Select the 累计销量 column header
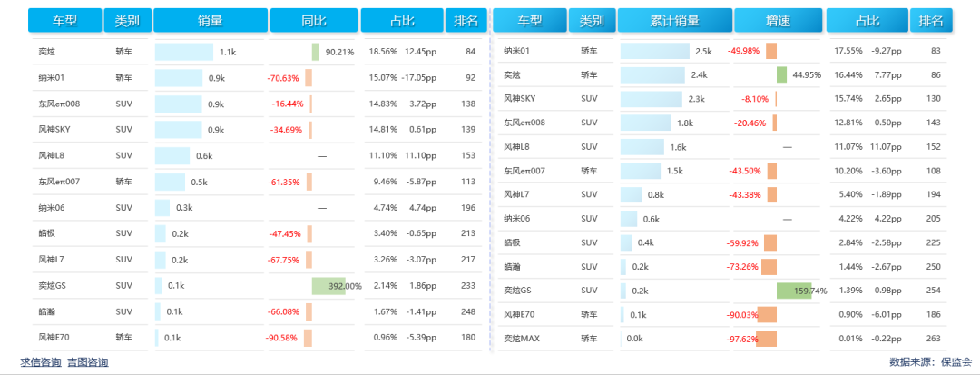Viewport: 980px width, 375px height. [x=674, y=20]
